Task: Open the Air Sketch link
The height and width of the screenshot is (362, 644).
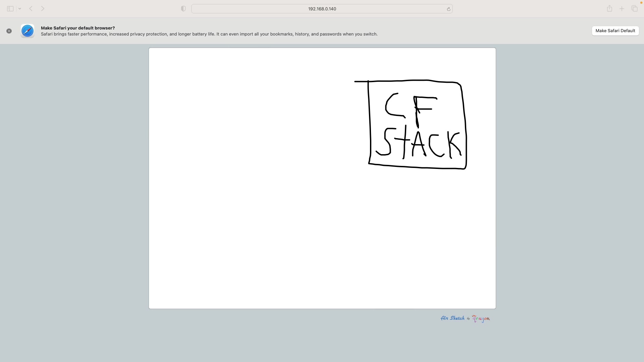Action: (452, 318)
